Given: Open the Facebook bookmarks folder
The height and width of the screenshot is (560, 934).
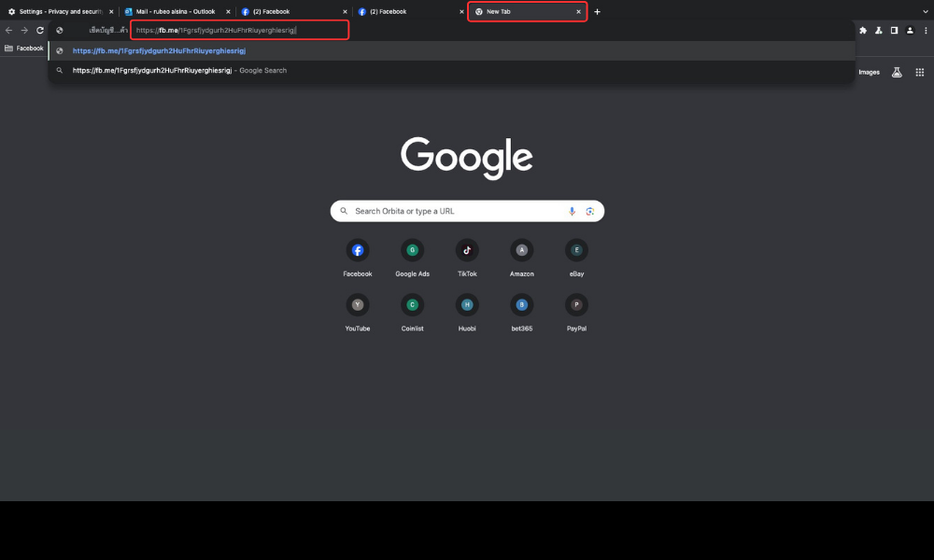Looking at the screenshot, I should [24, 49].
